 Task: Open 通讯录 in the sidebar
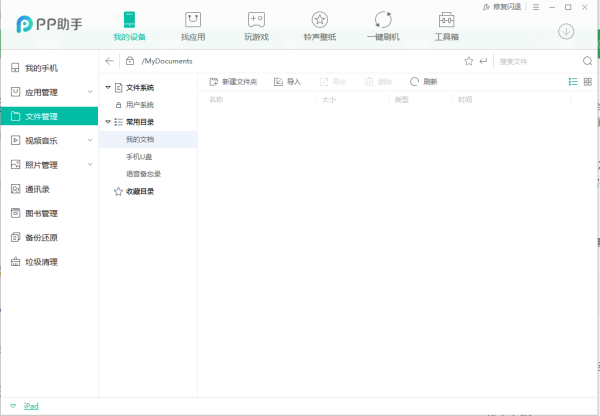49,189
